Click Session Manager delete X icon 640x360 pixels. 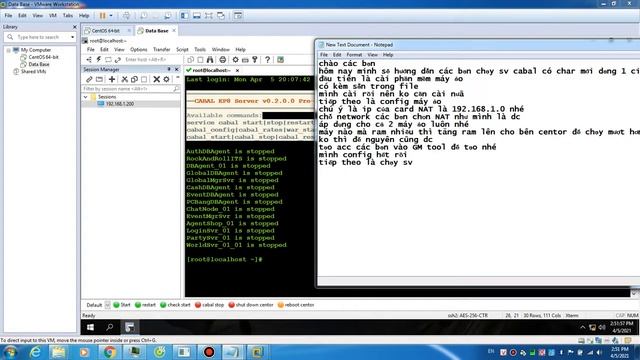pos(156,79)
